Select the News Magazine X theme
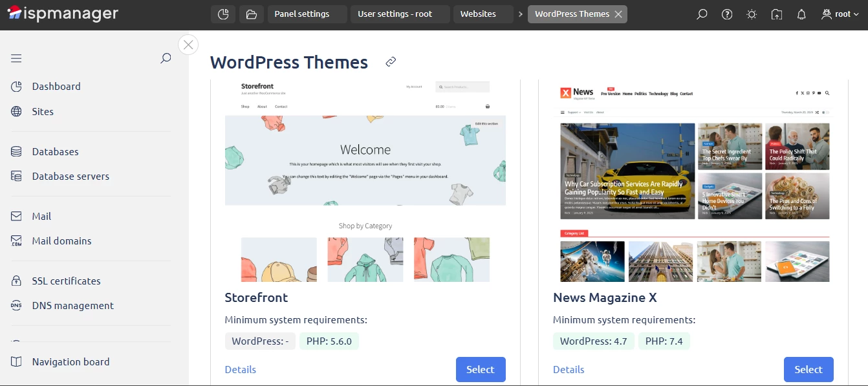 808,369
